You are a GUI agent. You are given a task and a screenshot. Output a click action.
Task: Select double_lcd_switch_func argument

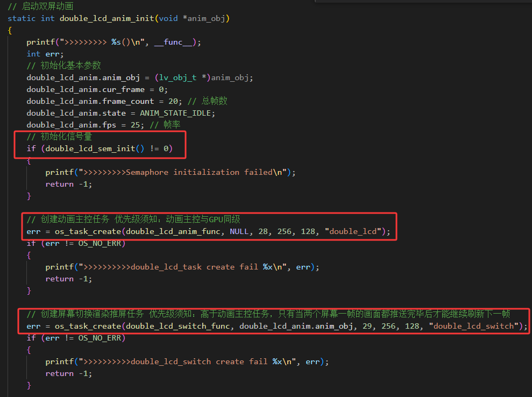pos(178,326)
